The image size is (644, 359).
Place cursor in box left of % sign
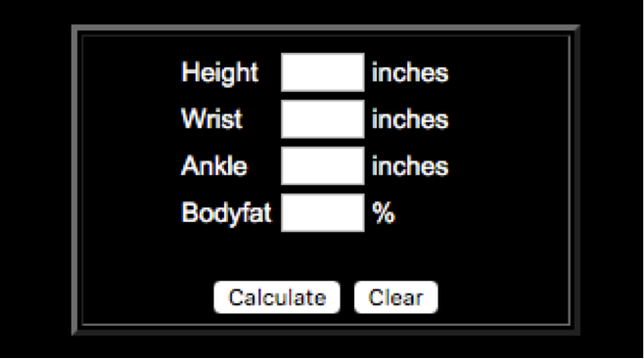(323, 212)
